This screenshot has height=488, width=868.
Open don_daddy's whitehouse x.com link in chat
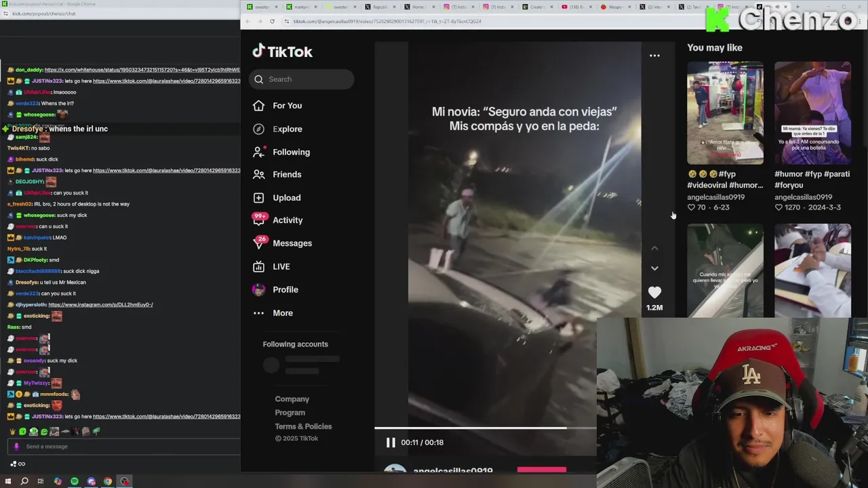point(142,70)
